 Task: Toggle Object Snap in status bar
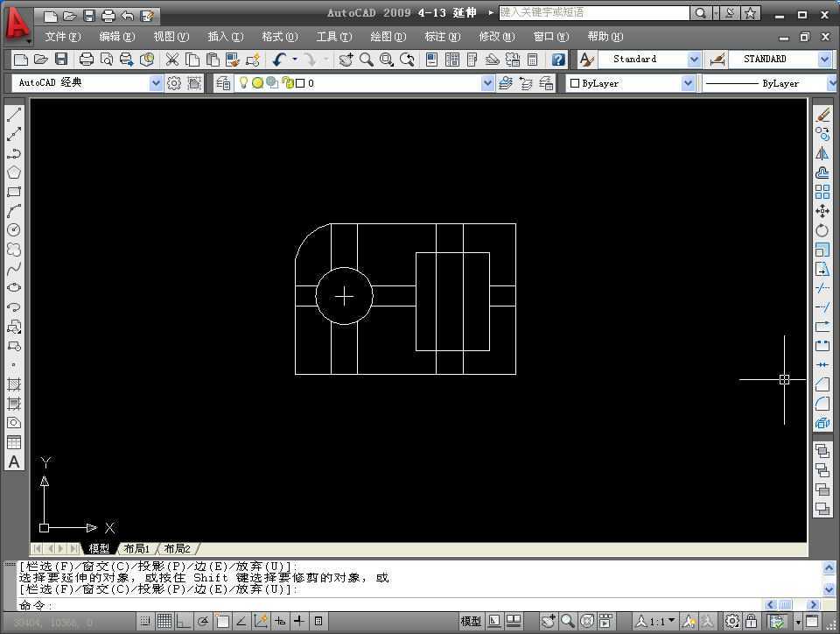[222, 621]
